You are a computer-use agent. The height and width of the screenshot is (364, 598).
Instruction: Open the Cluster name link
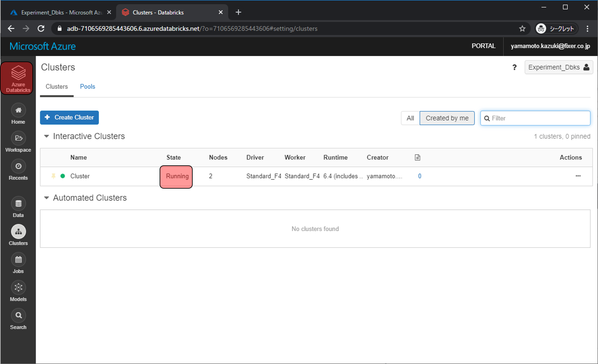[80, 176]
